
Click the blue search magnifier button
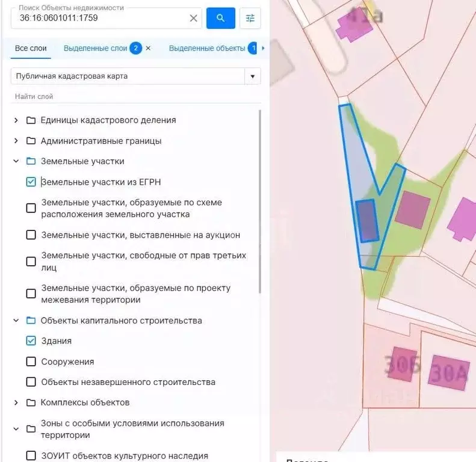click(221, 18)
